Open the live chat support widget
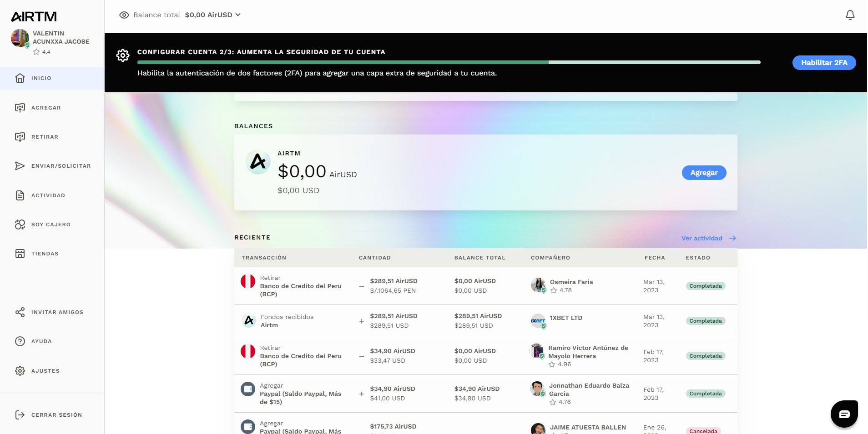 [844, 414]
